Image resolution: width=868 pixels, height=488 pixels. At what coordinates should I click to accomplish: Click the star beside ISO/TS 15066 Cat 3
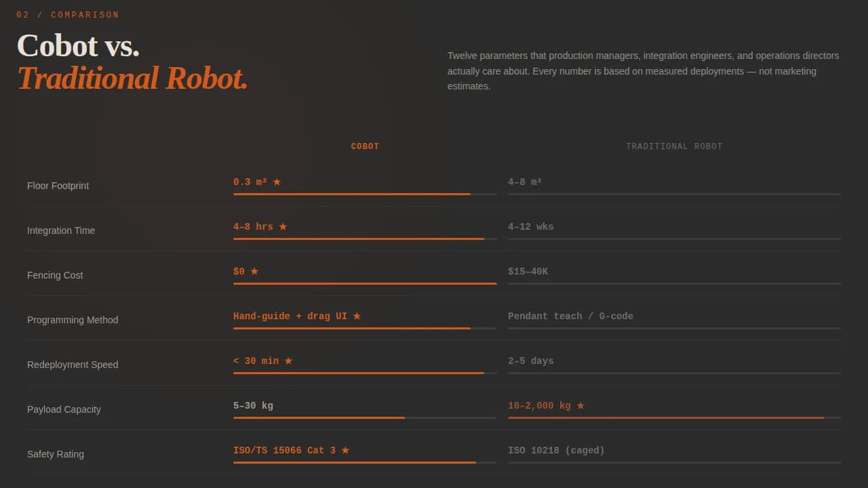tap(346, 449)
